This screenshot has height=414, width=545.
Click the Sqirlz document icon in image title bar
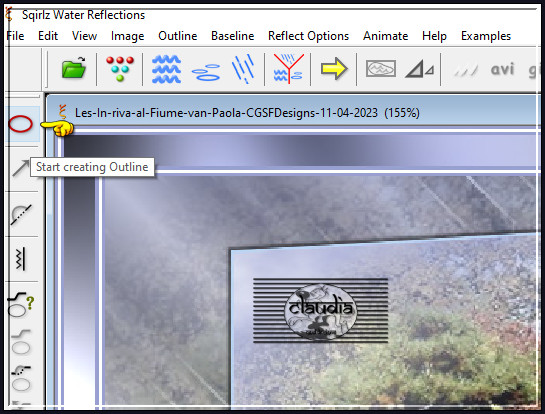pos(63,112)
